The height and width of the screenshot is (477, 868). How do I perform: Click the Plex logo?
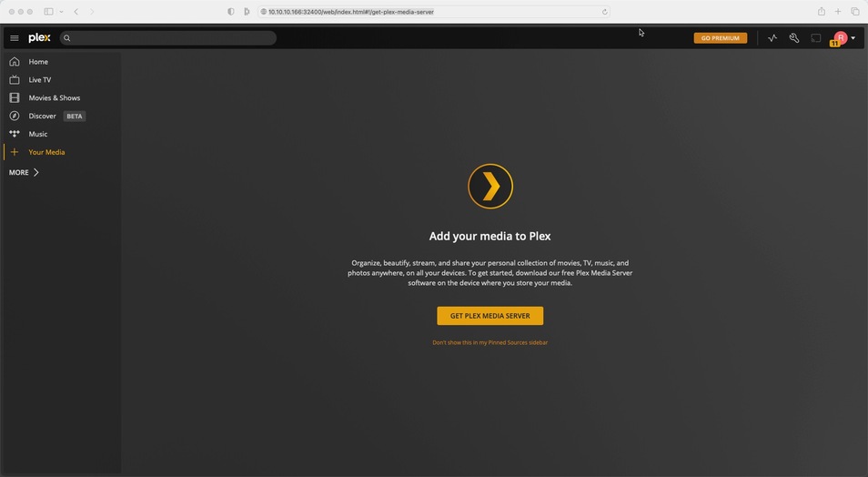pyautogui.click(x=39, y=37)
